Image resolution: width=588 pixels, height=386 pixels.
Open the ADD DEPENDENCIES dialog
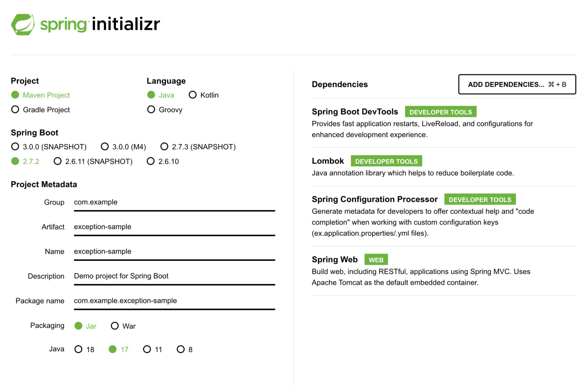(517, 84)
